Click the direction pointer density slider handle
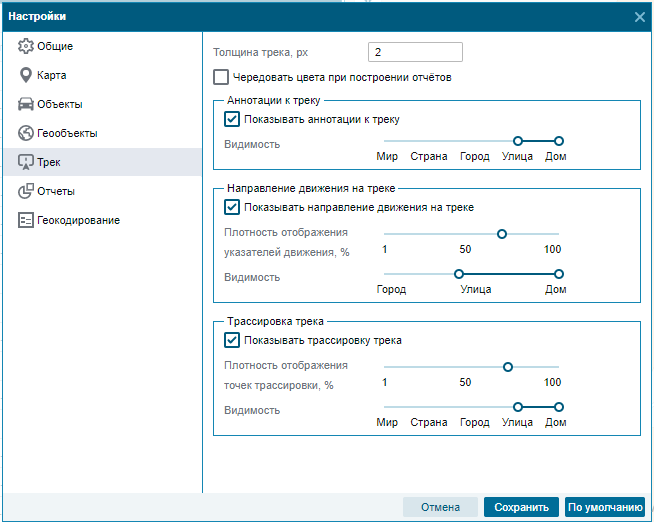The image size is (654, 522). pyautogui.click(x=502, y=234)
